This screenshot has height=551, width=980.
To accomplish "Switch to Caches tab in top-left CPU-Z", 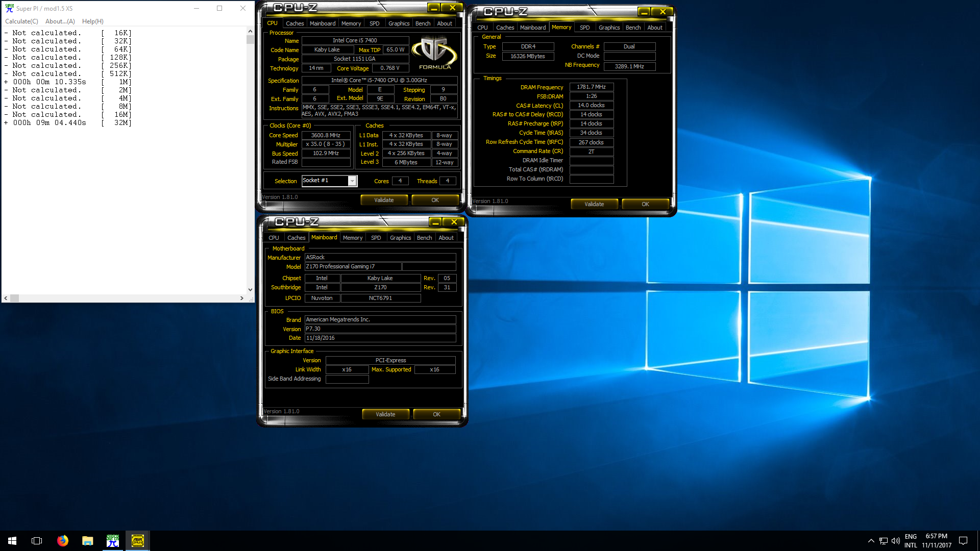I will pos(295,23).
